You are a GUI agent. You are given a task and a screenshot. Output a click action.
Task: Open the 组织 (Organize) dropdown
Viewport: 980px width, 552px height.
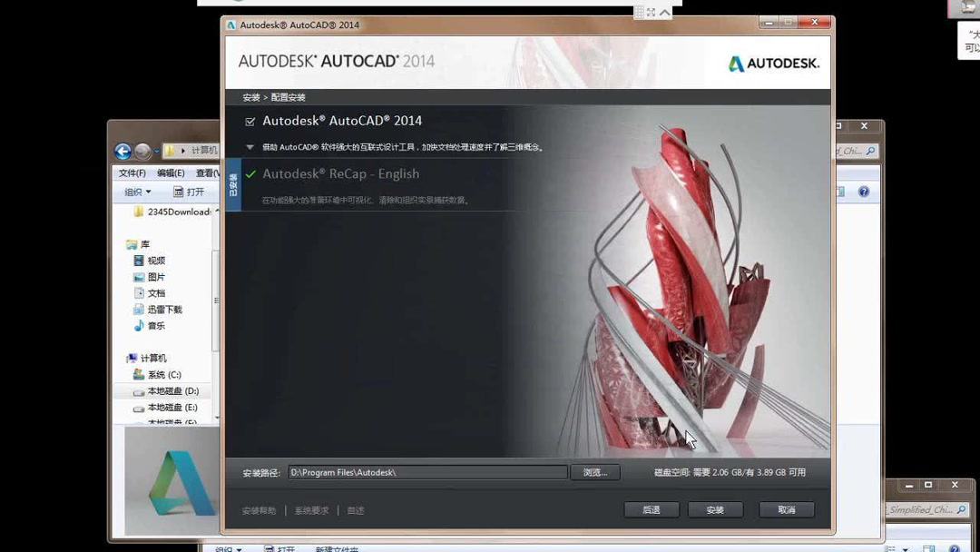click(137, 191)
